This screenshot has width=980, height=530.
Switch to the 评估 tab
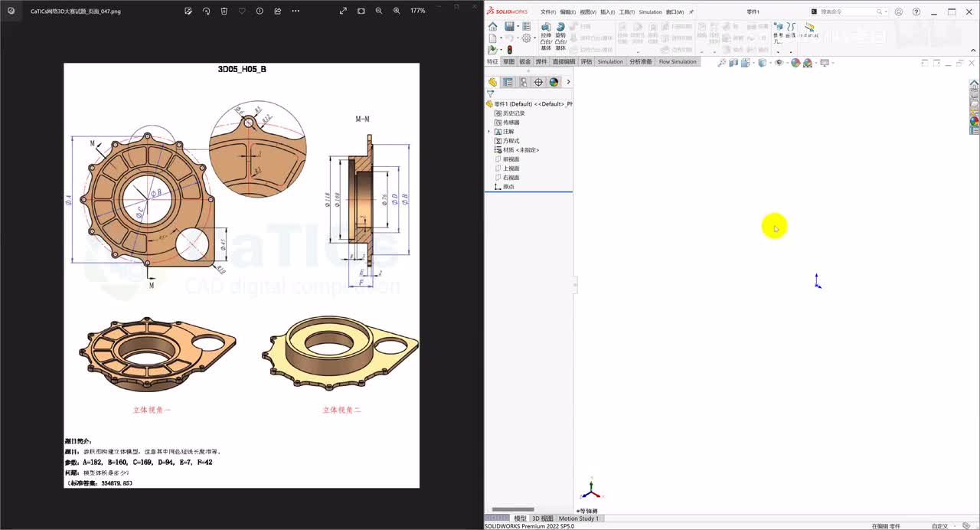pyautogui.click(x=586, y=61)
